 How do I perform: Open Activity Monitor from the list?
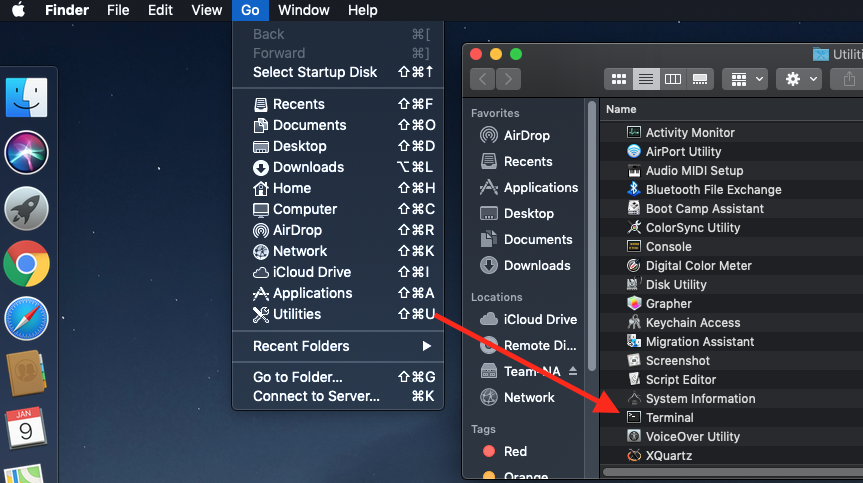tap(689, 133)
